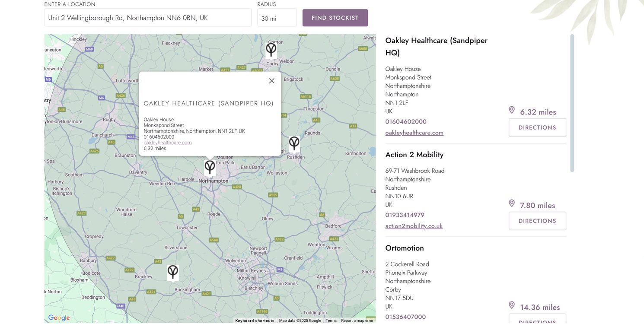Call Oakley Healthcare number 01604602000 in list

[406, 121]
